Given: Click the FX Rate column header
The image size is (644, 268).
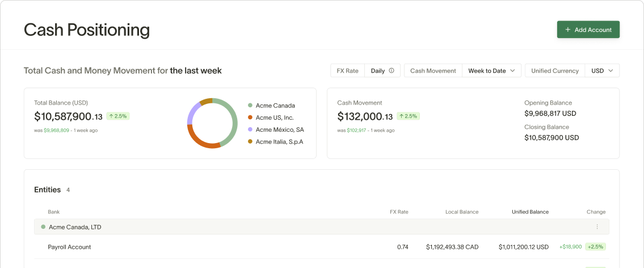Looking at the screenshot, I should click(x=399, y=212).
